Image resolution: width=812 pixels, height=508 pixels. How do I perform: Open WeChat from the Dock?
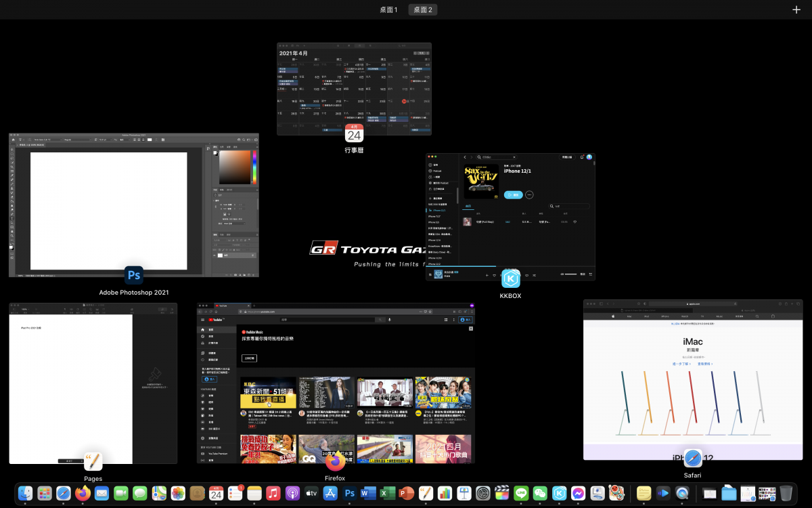click(x=540, y=494)
